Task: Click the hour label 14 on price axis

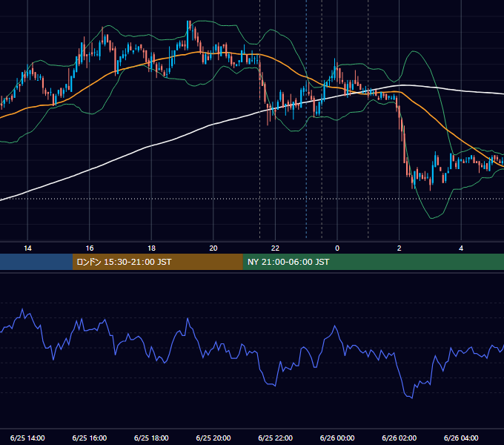Action: [x=27, y=248]
